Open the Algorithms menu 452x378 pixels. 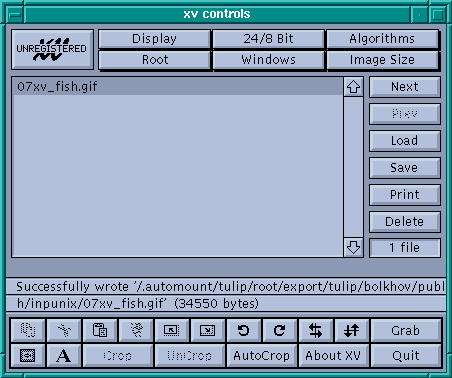point(382,39)
